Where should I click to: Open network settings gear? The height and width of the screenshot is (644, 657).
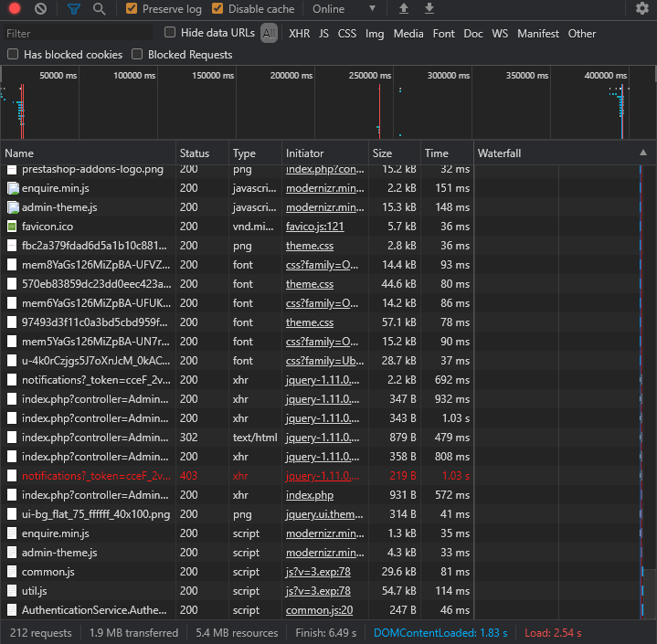(641, 9)
